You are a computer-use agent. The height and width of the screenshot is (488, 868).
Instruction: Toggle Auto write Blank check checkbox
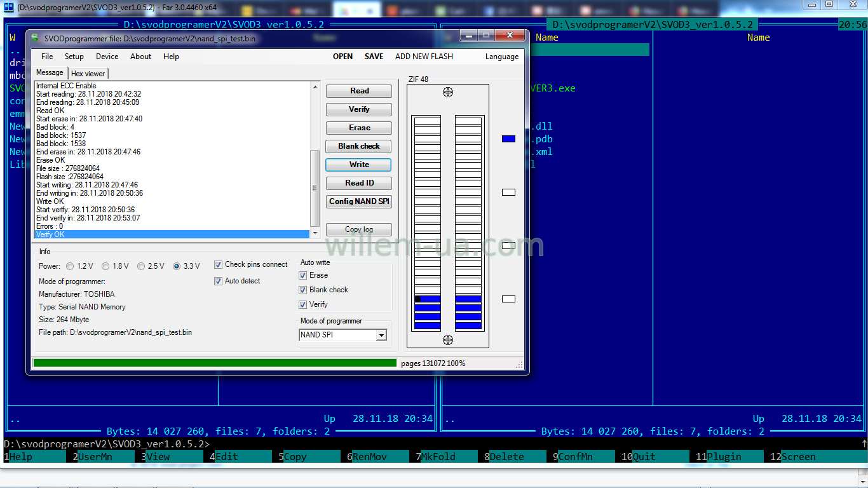point(303,290)
